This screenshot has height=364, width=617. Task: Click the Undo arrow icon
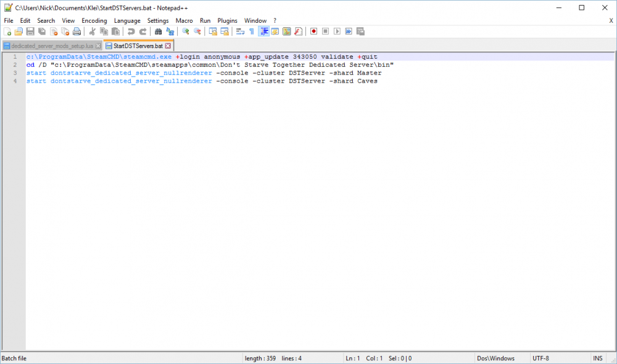coord(131,31)
